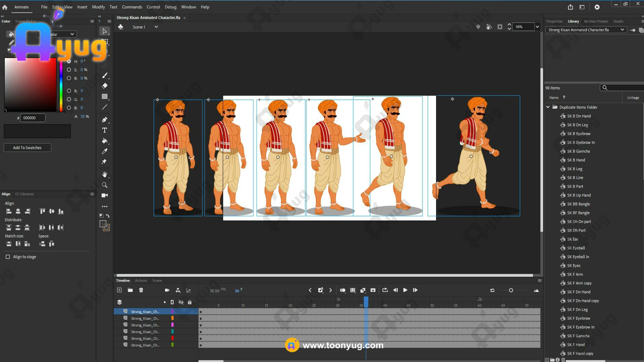Click the Delete layer trash icon
Viewport: 644px width, 362px height.
(141, 290)
